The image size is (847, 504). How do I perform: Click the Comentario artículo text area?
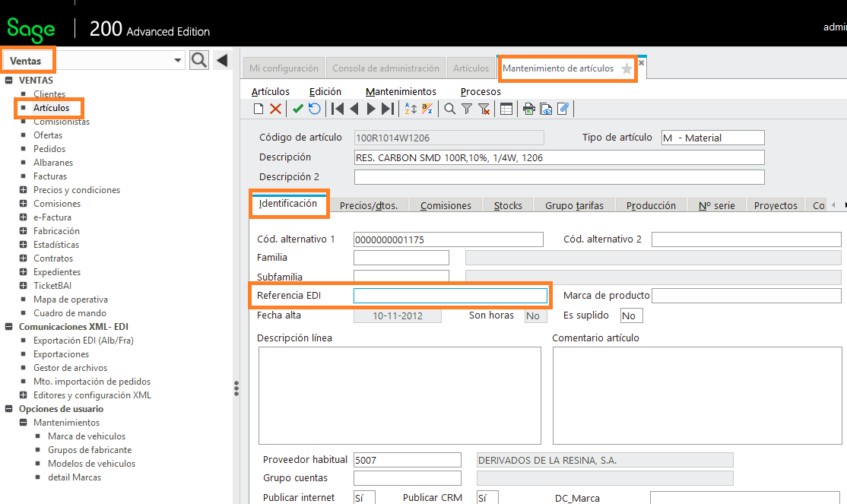[696, 395]
